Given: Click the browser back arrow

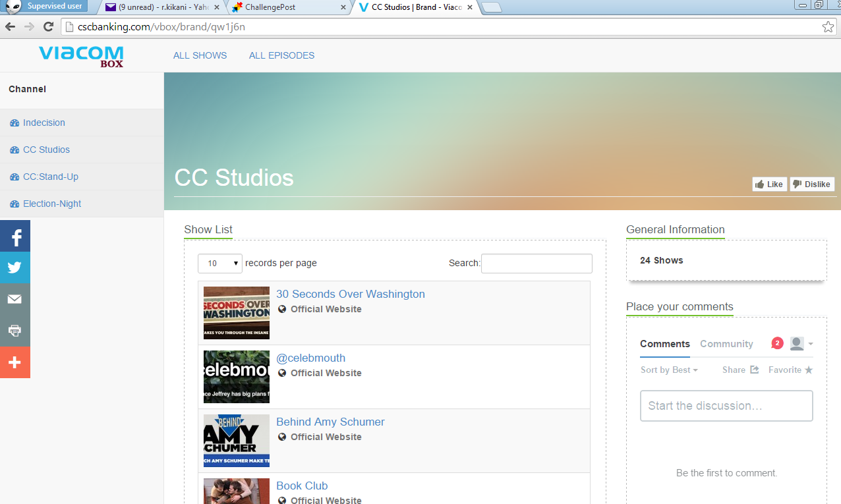Looking at the screenshot, I should tap(10, 27).
